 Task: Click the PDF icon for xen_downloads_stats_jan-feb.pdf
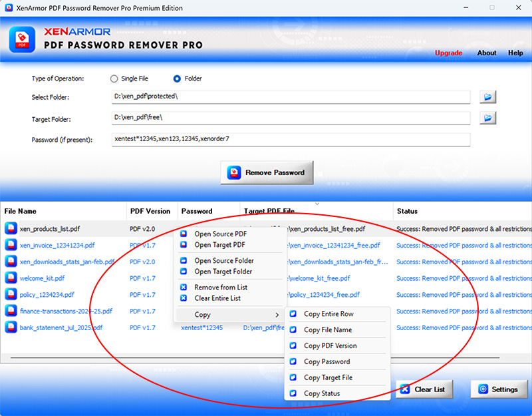click(11, 262)
